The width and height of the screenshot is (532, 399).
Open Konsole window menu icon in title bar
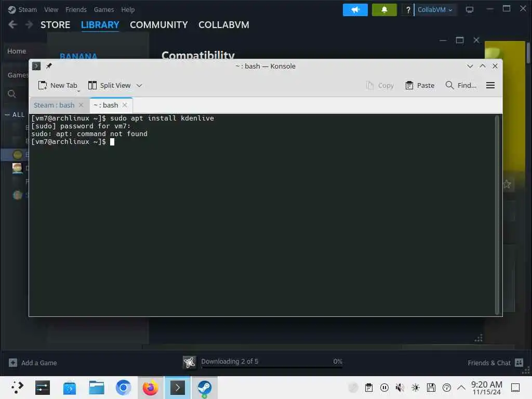click(x=36, y=66)
